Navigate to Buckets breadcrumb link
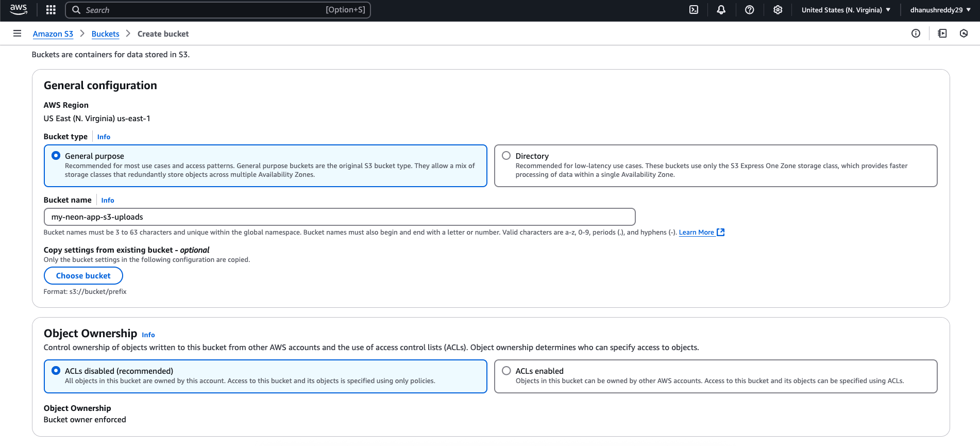The image size is (980, 446). coord(105,34)
